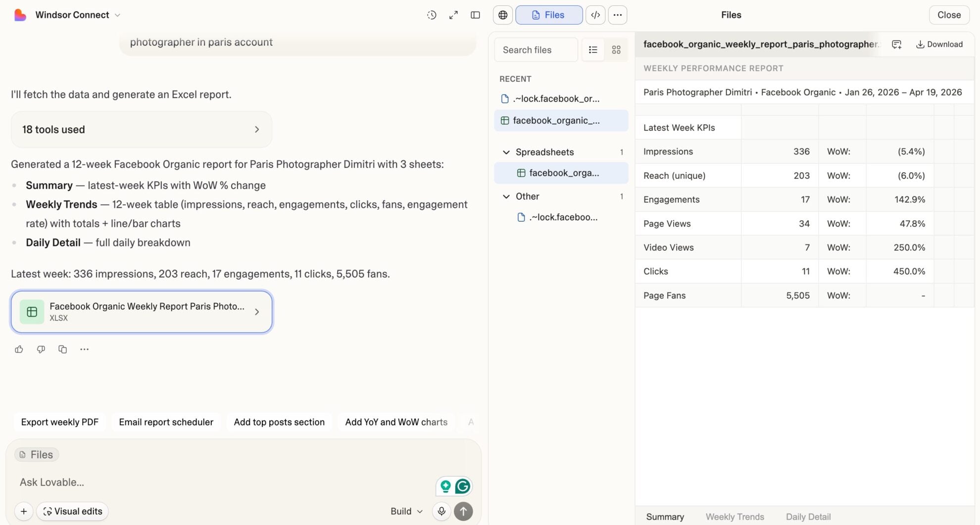Screen dimensions: 980x525
Task: Open the Build mode dropdown
Action: tap(406, 511)
